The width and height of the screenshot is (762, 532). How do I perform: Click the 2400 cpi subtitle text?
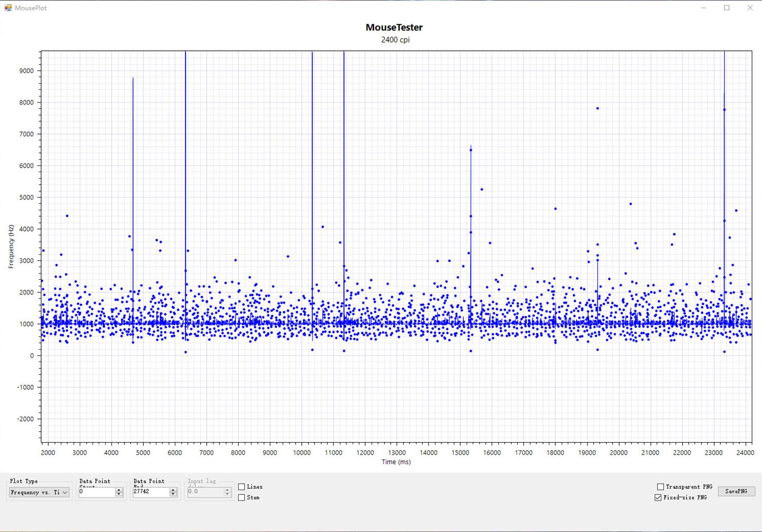pos(395,40)
